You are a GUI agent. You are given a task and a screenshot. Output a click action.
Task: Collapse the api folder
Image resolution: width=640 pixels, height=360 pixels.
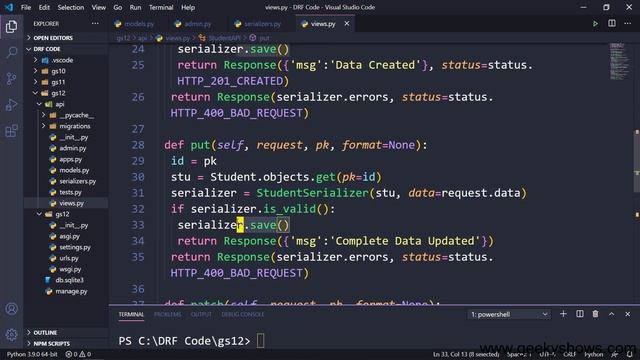point(60,104)
